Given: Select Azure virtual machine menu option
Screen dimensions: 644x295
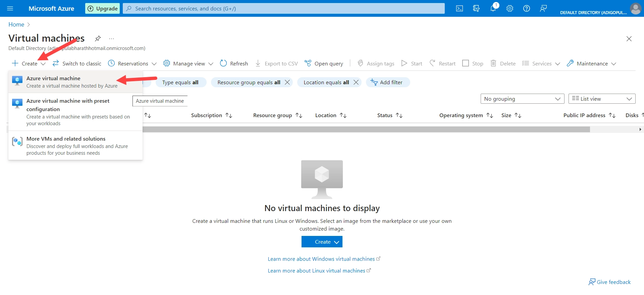Looking at the screenshot, I should [x=75, y=82].
